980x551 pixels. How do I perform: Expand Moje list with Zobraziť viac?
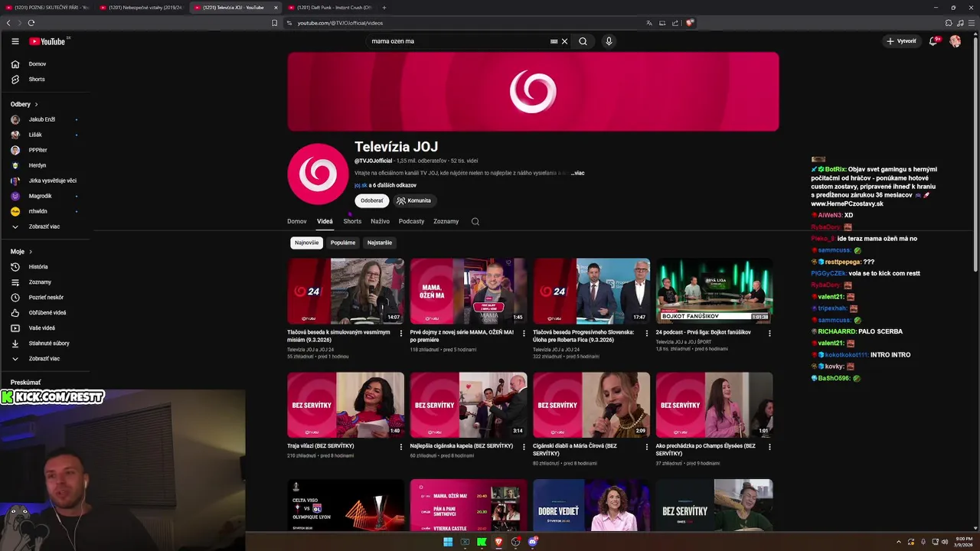(x=46, y=359)
